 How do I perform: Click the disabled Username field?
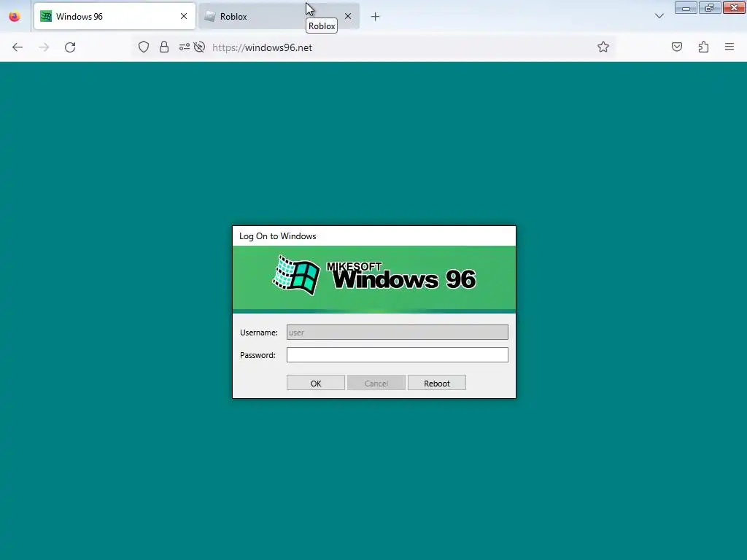pos(398,332)
